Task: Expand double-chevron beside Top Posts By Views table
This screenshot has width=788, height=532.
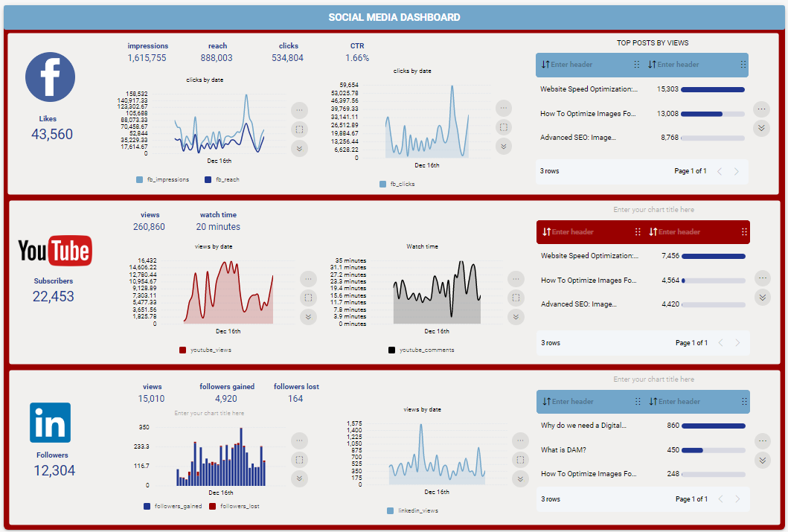Action: 761,128
